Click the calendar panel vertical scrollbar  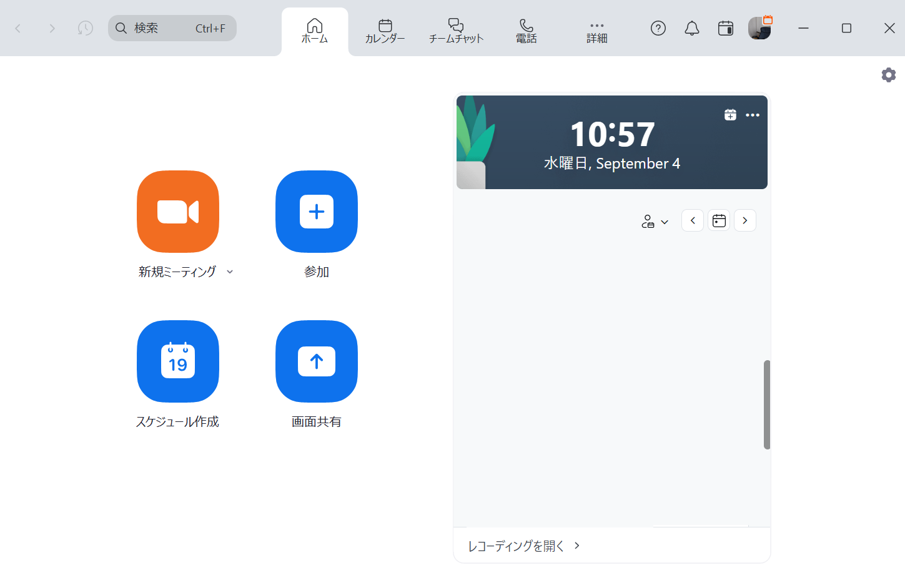click(x=767, y=404)
